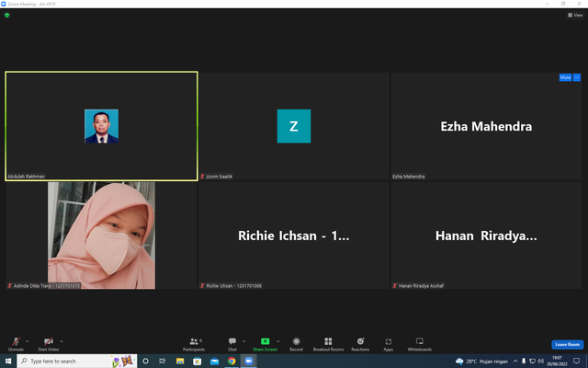The height and width of the screenshot is (368, 588).
Task: Click the 'Adinda Okta Tiara' name label
Action: 47,286
